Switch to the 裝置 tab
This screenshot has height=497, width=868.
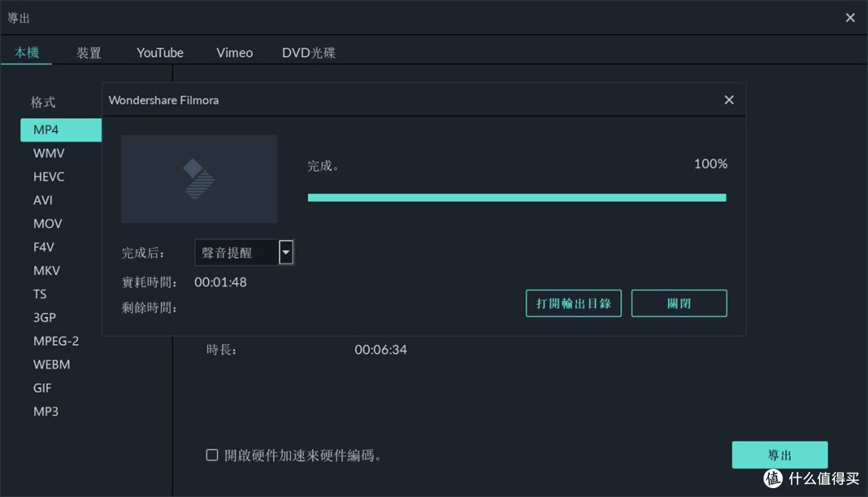pos(88,52)
